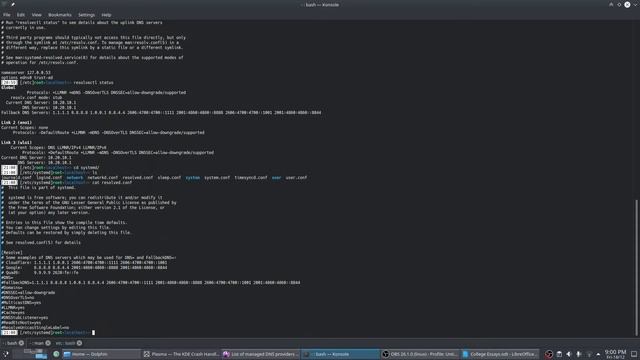
Task: Open the Edit menu
Action: 20,15
